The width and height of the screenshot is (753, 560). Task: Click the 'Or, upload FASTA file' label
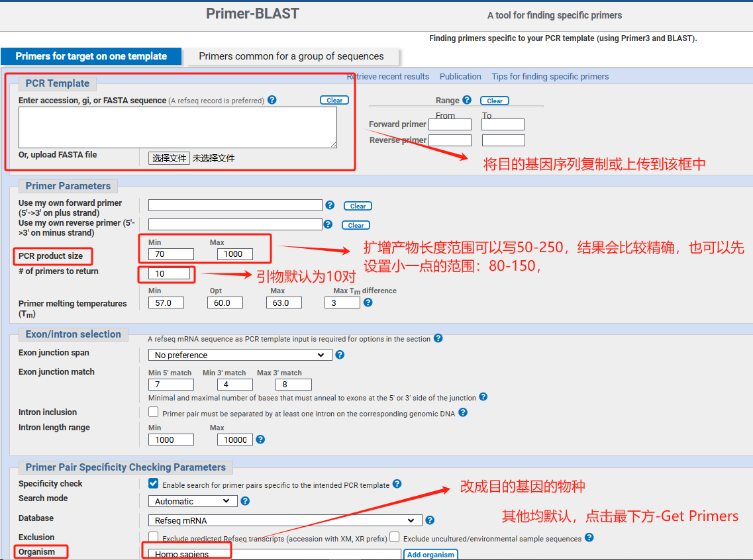coord(58,154)
